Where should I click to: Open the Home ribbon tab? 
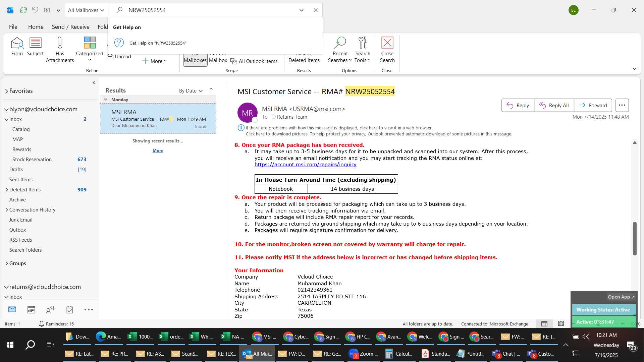[36, 27]
